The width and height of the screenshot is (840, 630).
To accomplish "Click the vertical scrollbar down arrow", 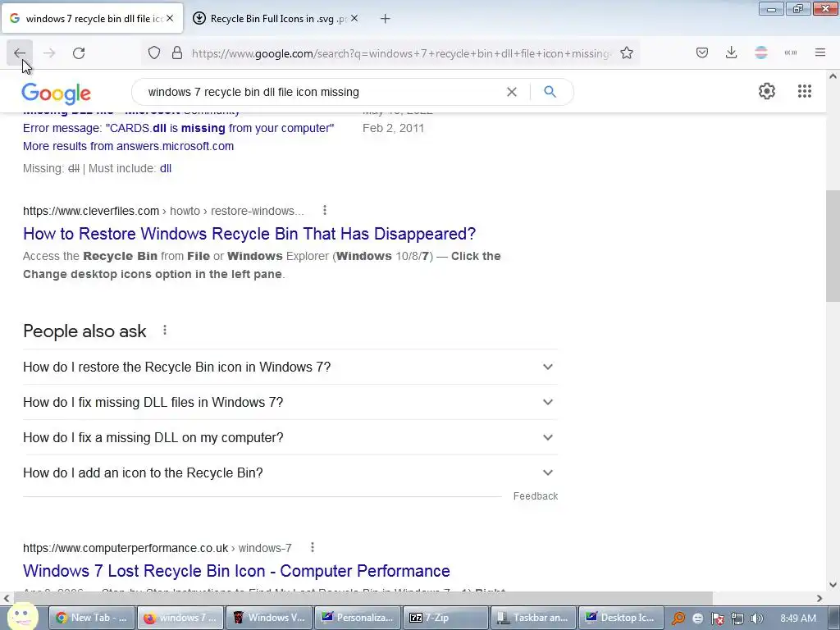I will coord(833,585).
